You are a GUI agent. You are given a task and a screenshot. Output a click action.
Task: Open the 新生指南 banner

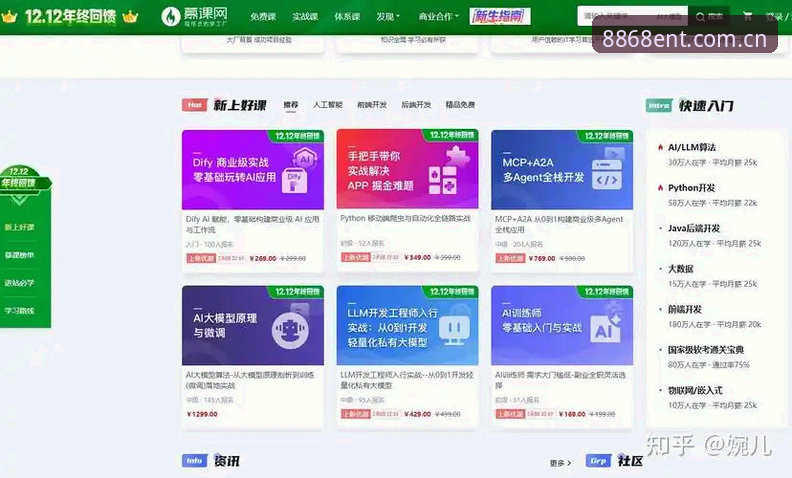[x=500, y=16]
